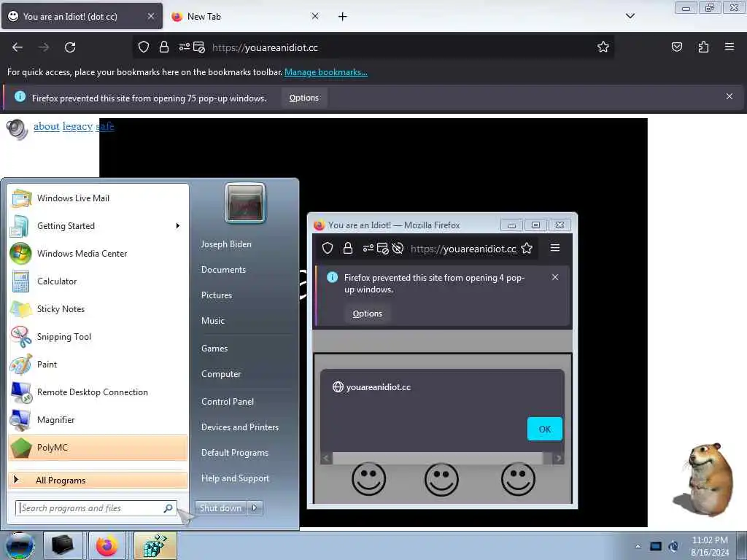Image resolution: width=747 pixels, height=560 pixels.
Task: Open Magnifier from Start menu
Action: 98,419
